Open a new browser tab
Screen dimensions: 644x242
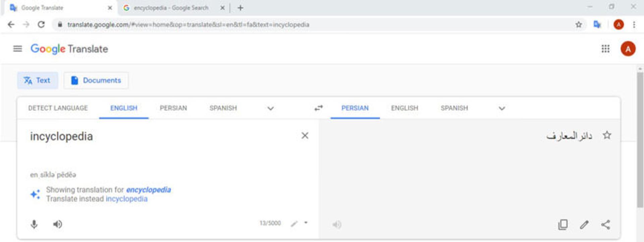pos(240,8)
